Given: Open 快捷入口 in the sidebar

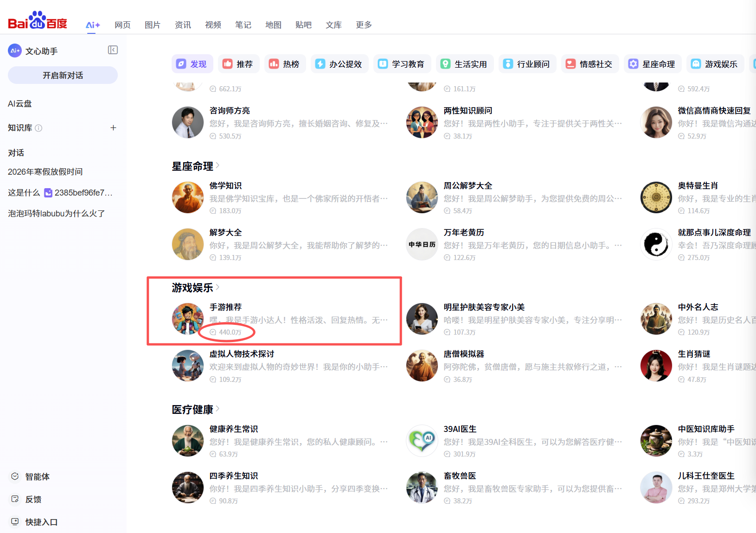Looking at the screenshot, I should click(41, 522).
